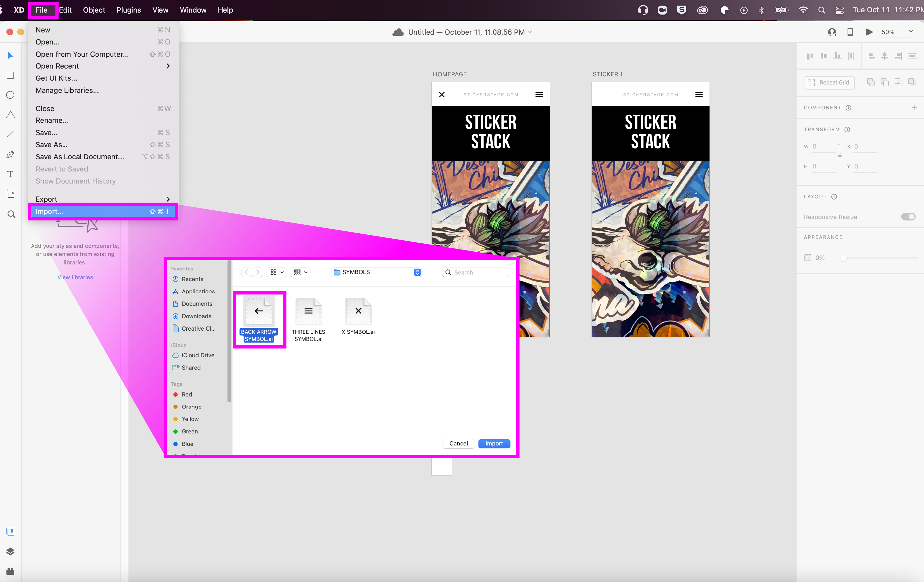Expand the Open Recent submenu

167,66
